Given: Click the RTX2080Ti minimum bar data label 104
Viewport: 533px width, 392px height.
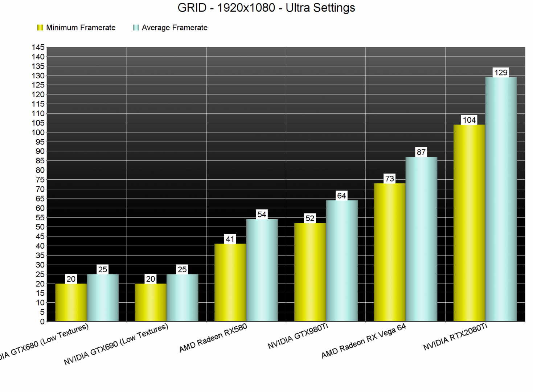Looking at the screenshot, I should pos(469,120).
